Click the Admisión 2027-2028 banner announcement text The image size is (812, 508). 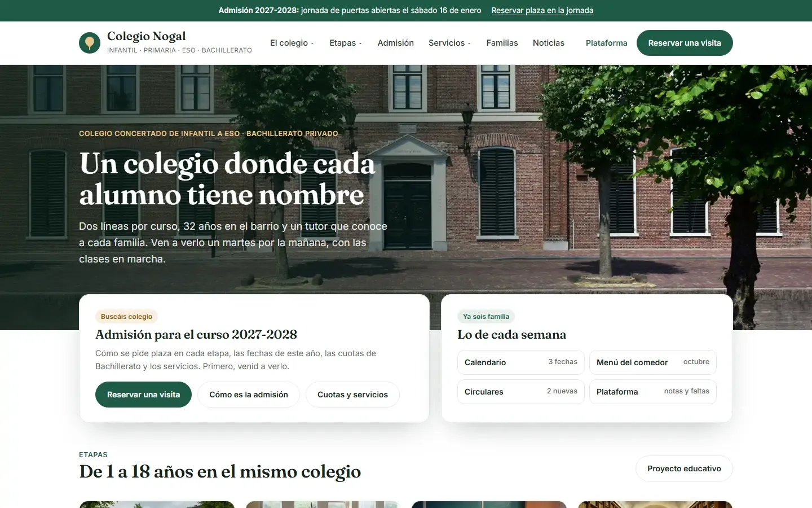(350, 10)
